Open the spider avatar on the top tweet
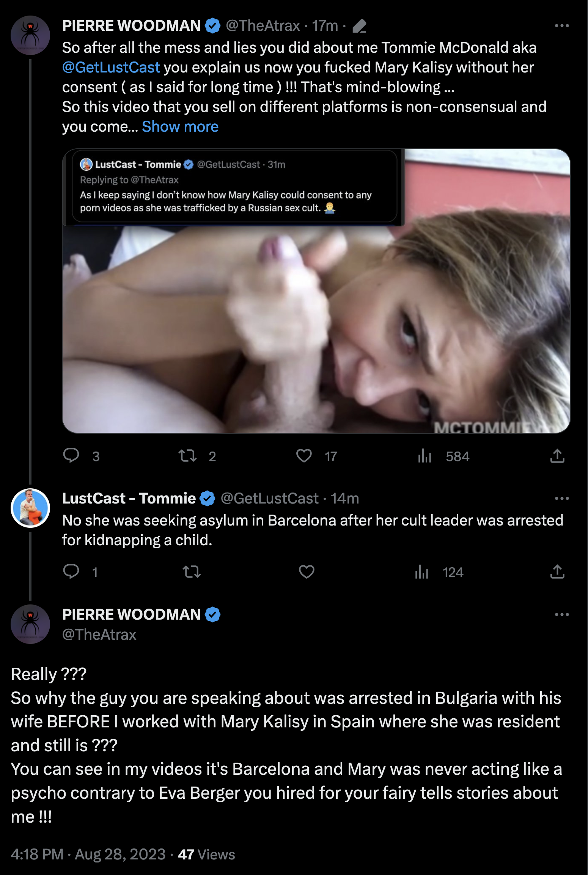The width and height of the screenshot is (588, 875). (x=30, y=35)
